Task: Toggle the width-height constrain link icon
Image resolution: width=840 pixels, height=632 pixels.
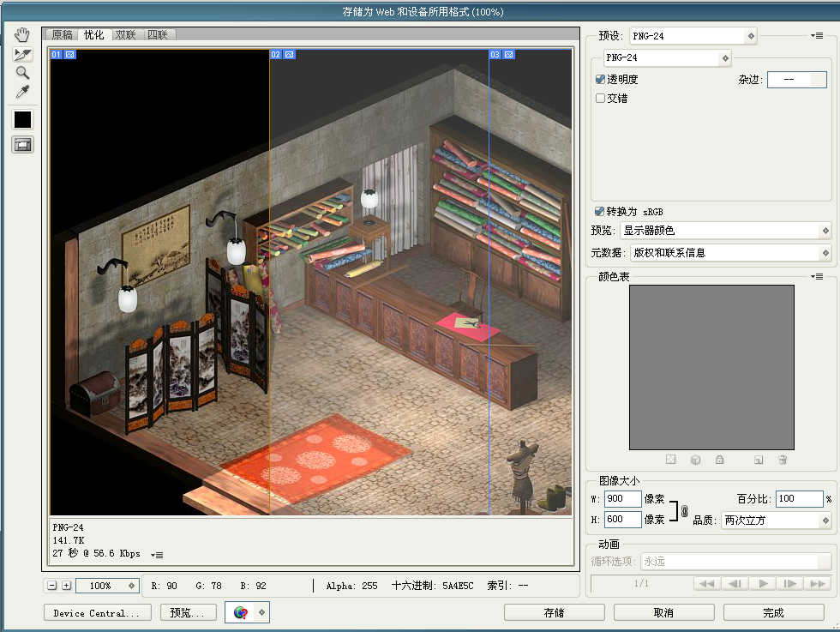Action: coord(684,511)
